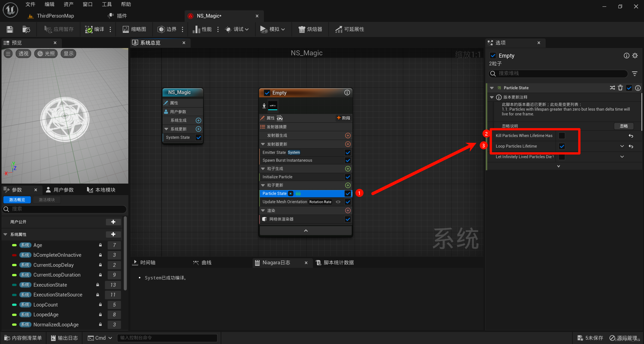Image resolution: width=644 pixels, height=344 pixels.
Task: Open emitter settings gear icon in 选项 panel
Action: [635, 56]
